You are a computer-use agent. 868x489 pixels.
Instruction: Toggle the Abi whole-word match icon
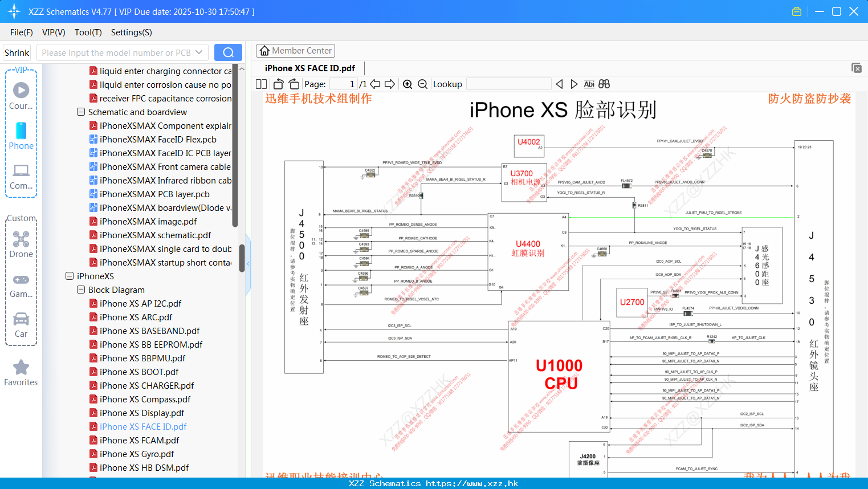[x=589, y=84]
